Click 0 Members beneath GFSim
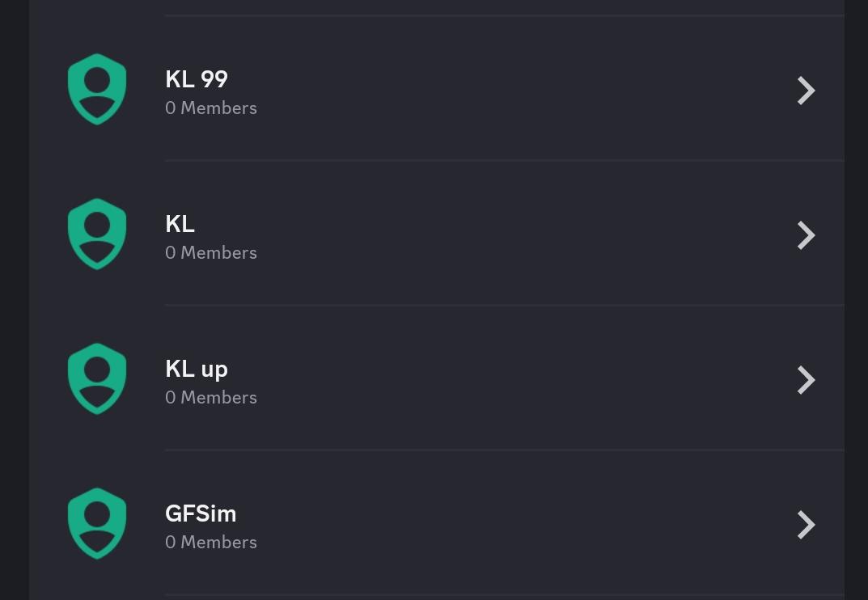The width and height of the screenshot is (868, 600). coord(211,543)
